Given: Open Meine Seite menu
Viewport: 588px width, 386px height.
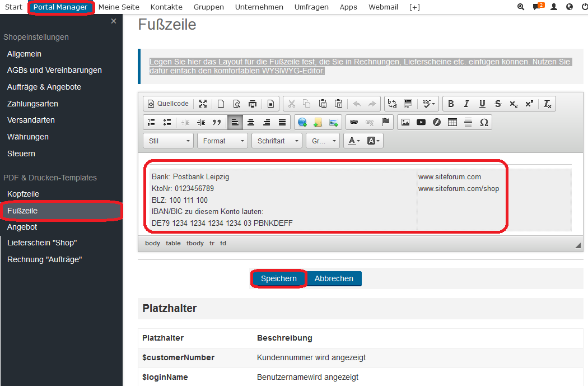Looking at the screenshot, I should [119, 7].
